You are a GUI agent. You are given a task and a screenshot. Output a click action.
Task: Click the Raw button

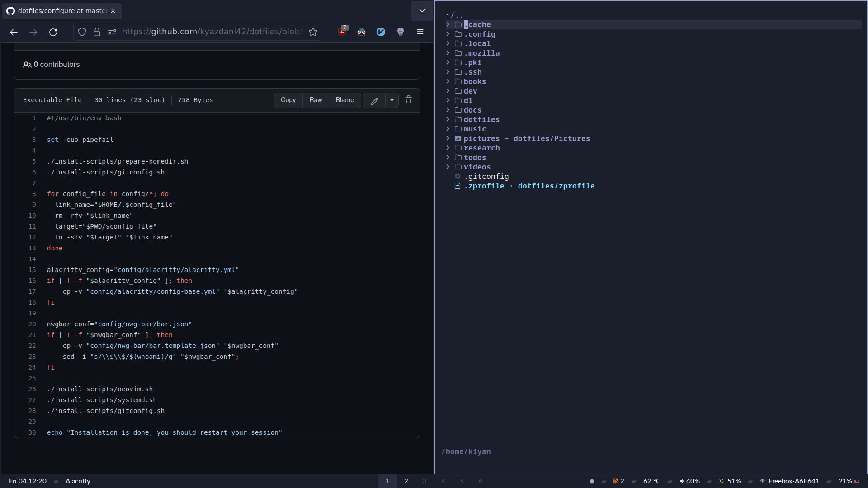click(316, 100)
